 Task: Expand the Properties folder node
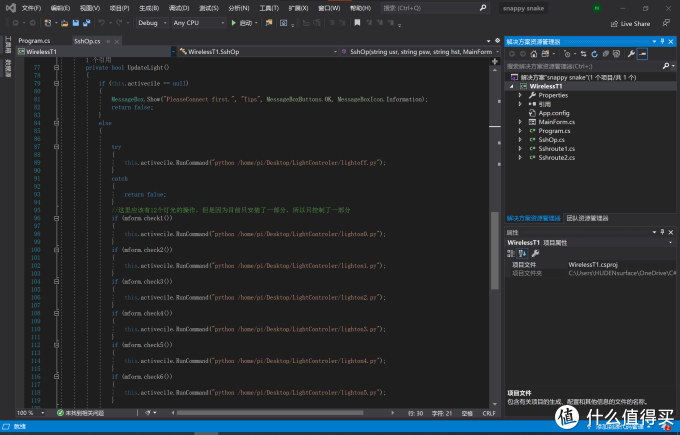(x=520, y=95)
